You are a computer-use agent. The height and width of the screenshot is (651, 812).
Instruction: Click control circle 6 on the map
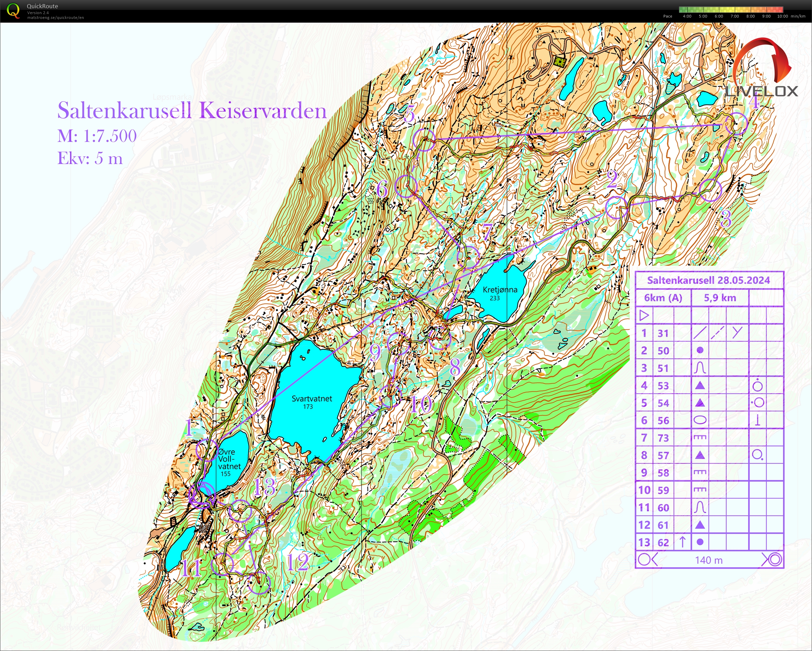tap(407, 186)
